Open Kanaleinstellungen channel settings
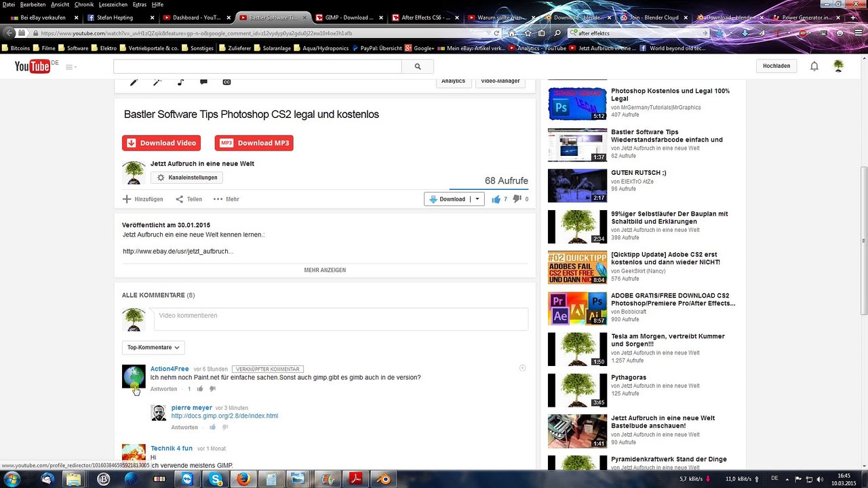 pos(186,178)
